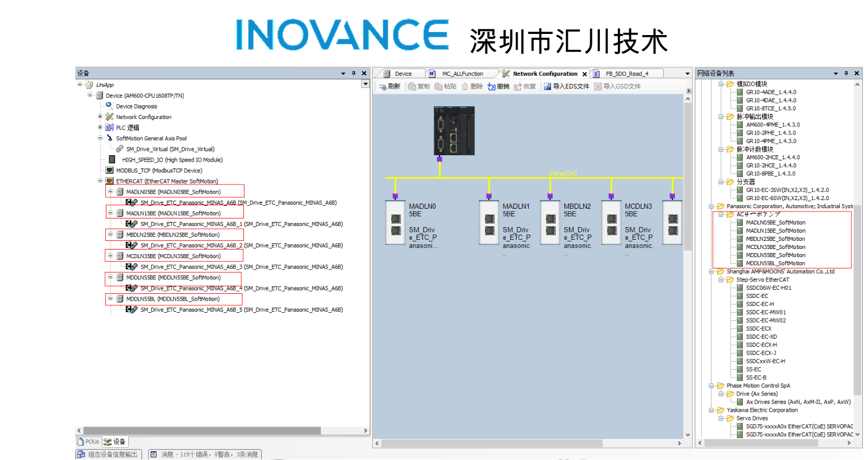868x460 pixels.
Task: Select MDDLN55BE (MDDLN55BE_SoftMotion) tree item
Action: pos(173,278)
